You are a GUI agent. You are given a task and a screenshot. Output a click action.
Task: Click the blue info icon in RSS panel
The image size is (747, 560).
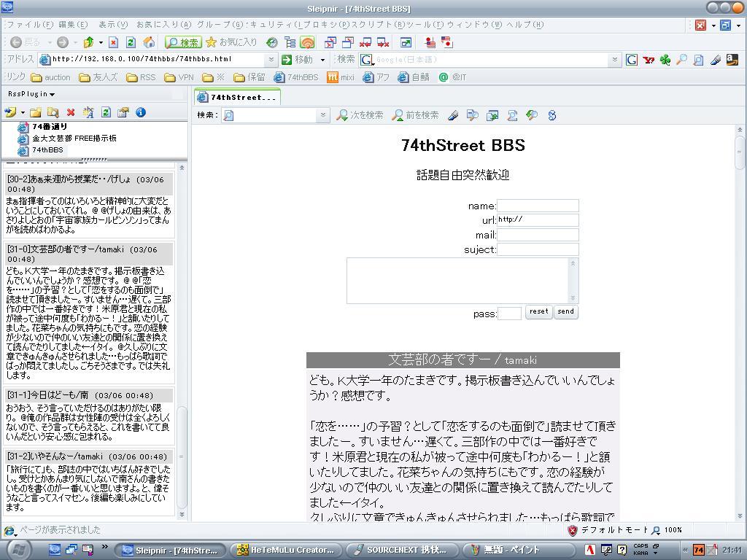click(141, 112)
